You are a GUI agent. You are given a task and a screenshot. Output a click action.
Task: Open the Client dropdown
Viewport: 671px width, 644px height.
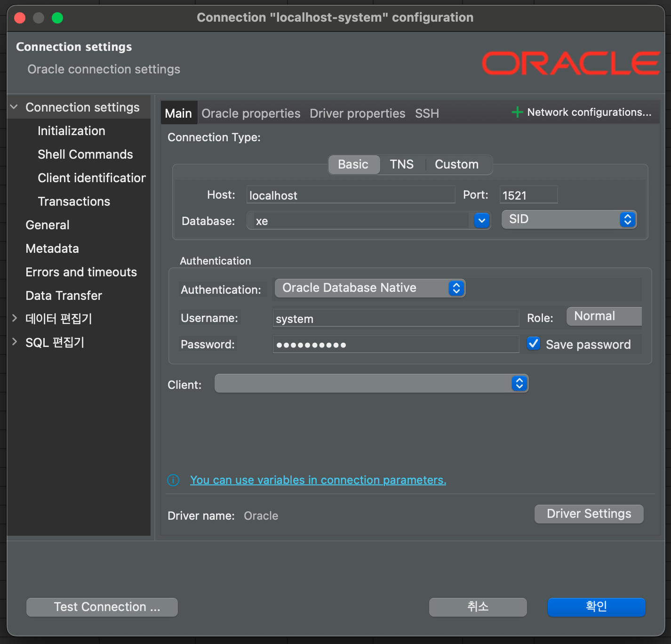(371, 383)
